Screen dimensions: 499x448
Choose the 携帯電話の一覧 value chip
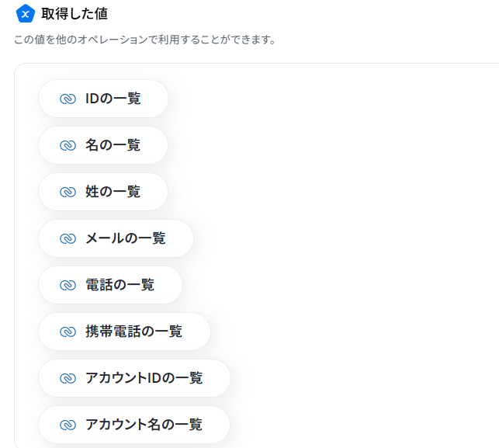[x=133, y=332]
